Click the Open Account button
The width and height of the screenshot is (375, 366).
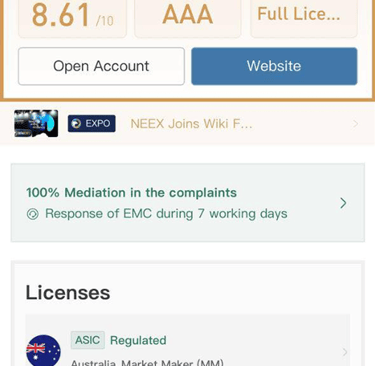tap(101, 66)
